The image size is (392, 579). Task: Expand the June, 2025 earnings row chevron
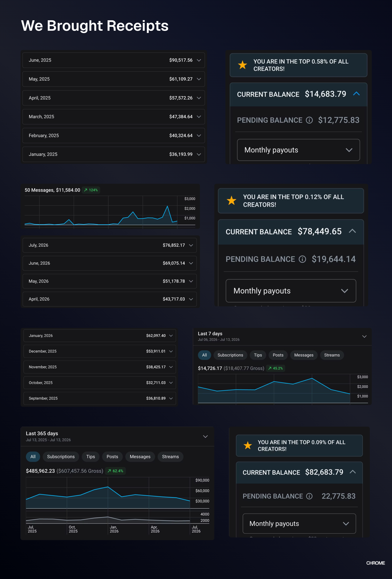pyautogui.click(x=199, y=60)
